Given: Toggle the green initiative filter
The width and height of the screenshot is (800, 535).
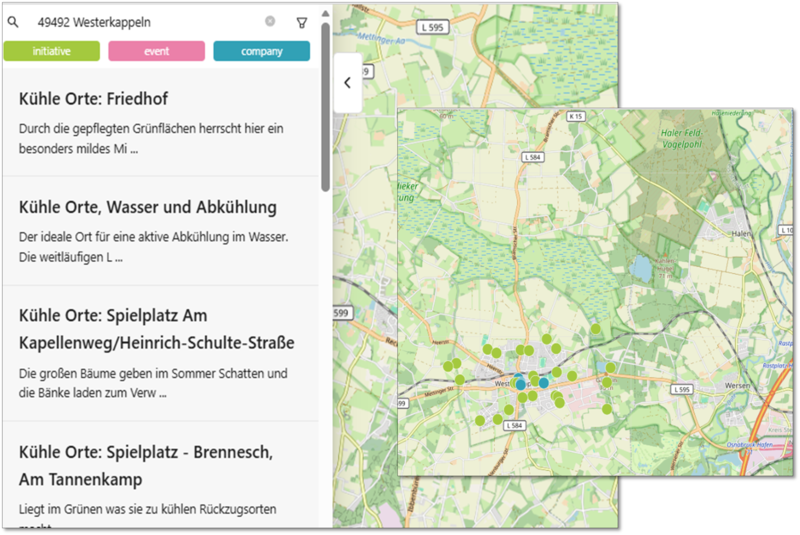Looking at the screenshot, I should pos(52,51).
